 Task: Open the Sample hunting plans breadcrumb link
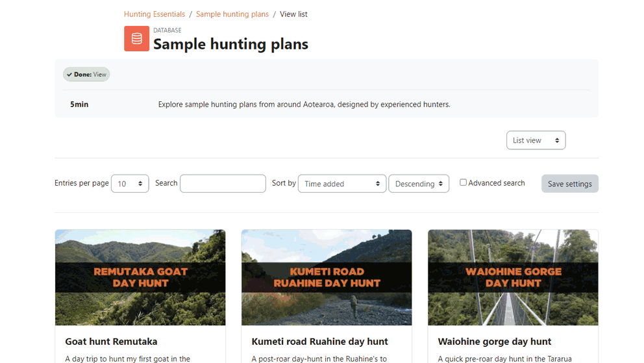[232, 14]
